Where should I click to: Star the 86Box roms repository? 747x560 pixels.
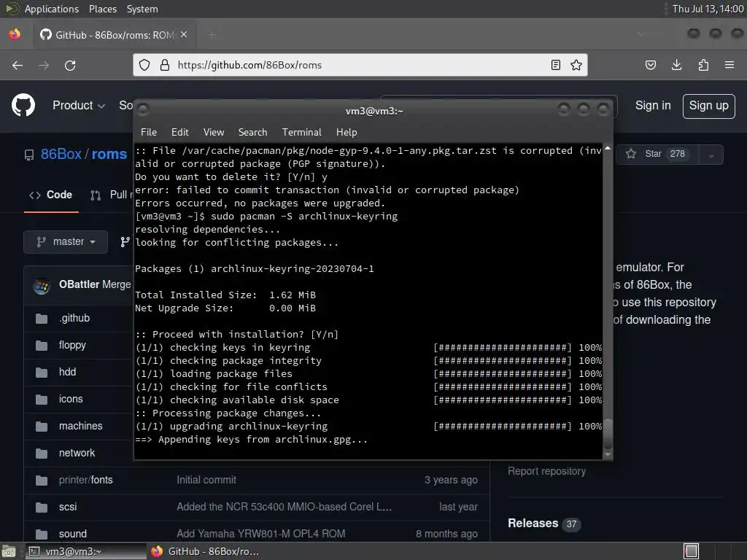tap(658, 155)
